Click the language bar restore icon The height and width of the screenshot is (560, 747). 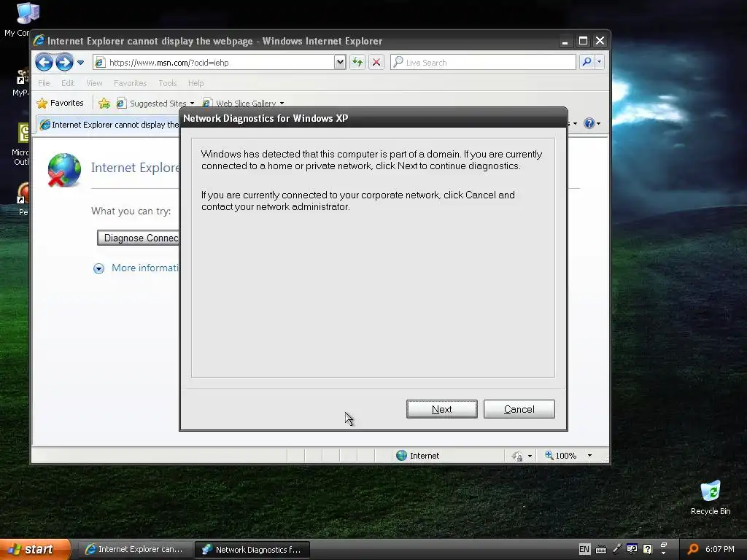(664, 545)
